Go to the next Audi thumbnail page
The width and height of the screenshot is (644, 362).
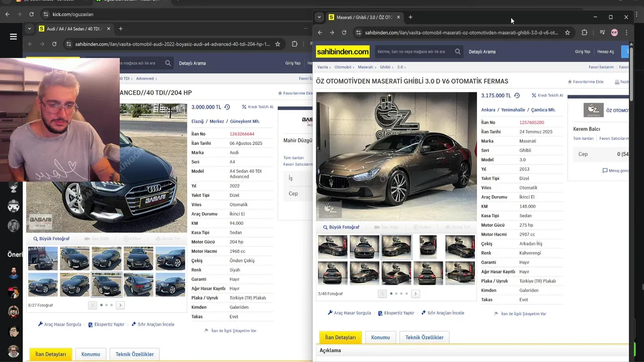(x=120, y=305)
